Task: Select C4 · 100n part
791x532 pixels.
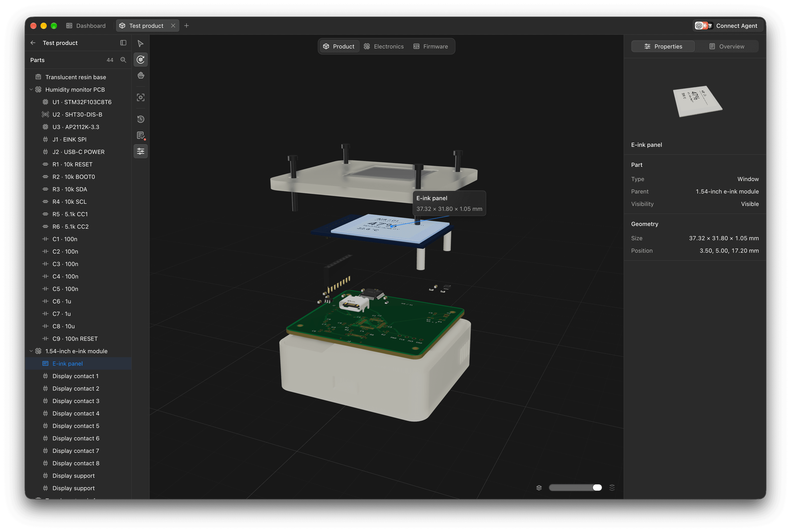Action: (x=78, y=276)
